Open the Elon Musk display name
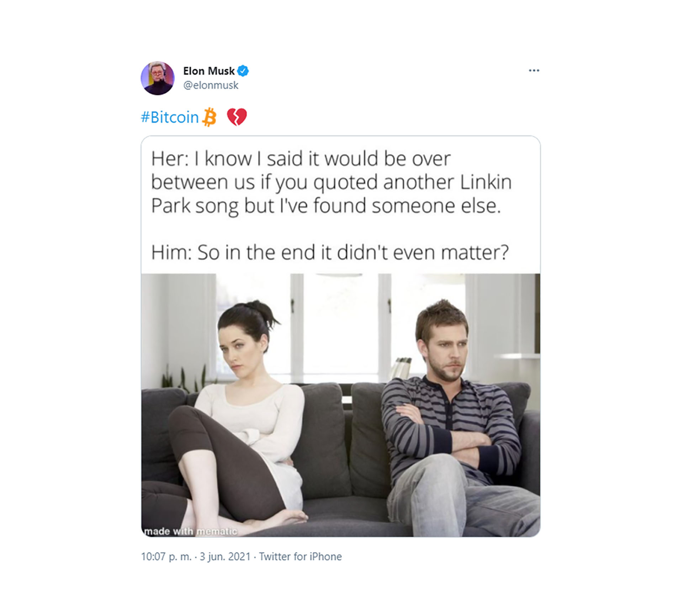This screenshot has width=683, height=616. [x=209, y=71]
